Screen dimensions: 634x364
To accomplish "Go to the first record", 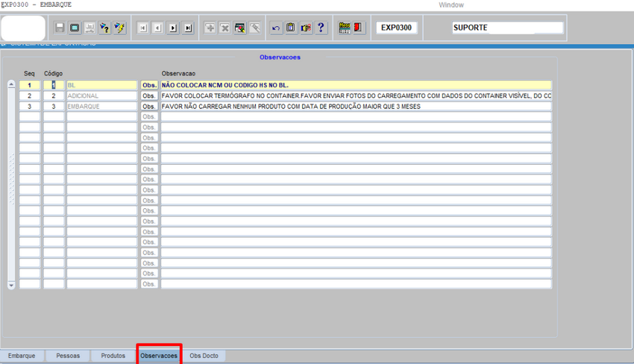I will click(x=143, y=28).
